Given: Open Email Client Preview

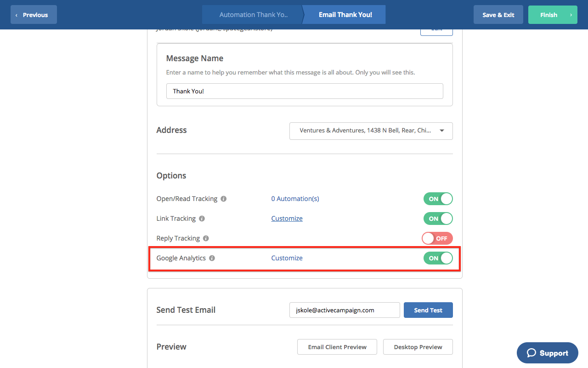Looking at the screenshot, I should point(337,347).
